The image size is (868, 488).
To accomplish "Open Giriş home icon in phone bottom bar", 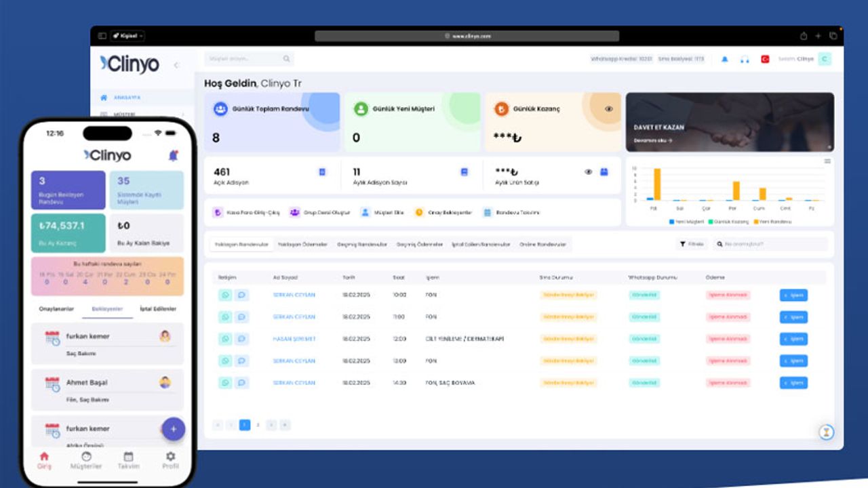I will coord(44,460).
